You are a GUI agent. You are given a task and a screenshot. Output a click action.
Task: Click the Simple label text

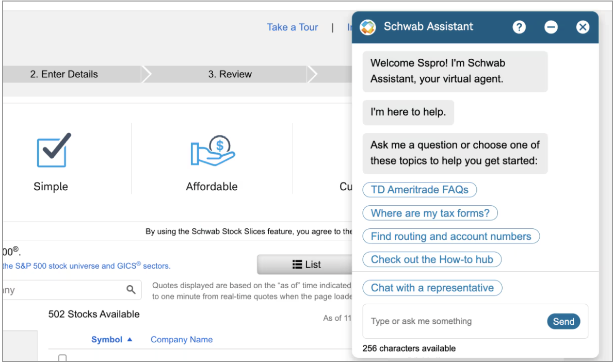coord(51,187)
